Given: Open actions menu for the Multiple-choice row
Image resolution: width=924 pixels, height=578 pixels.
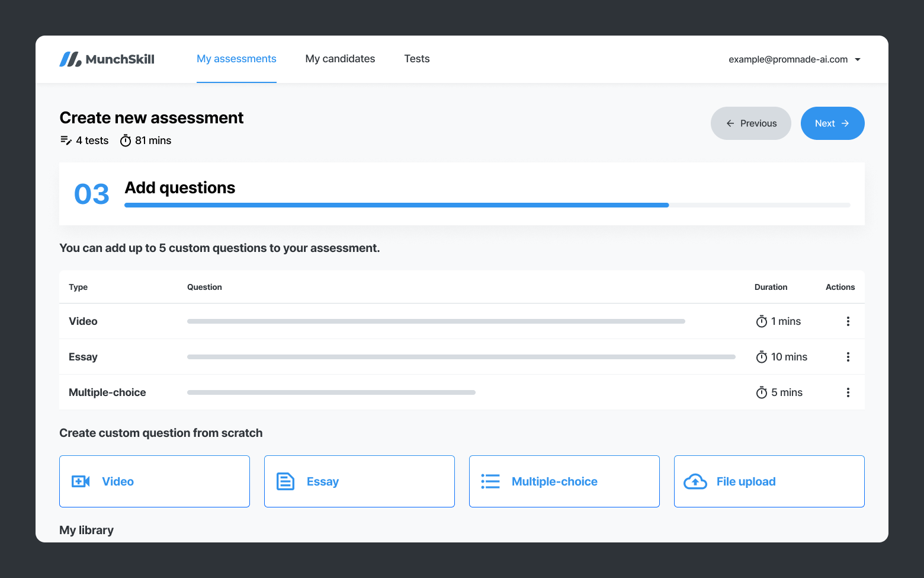Looking at the screenshot, I should pyautogui.click(x=848, y=392).
